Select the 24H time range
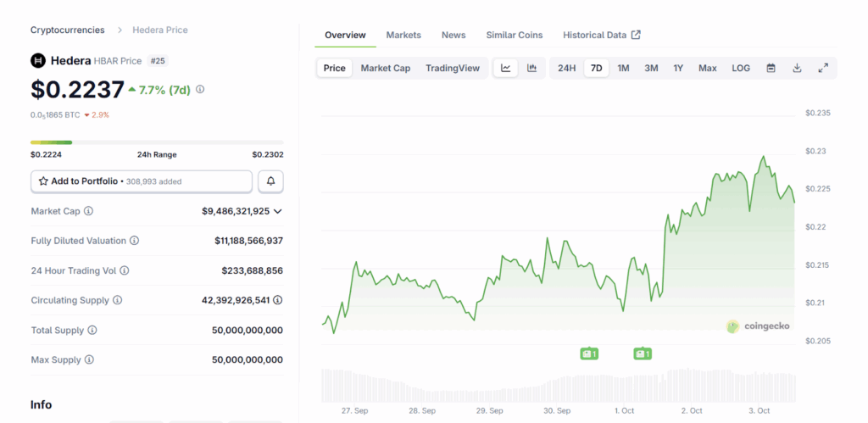The width and height of the screenshot is (868, 423). [566, 68]
